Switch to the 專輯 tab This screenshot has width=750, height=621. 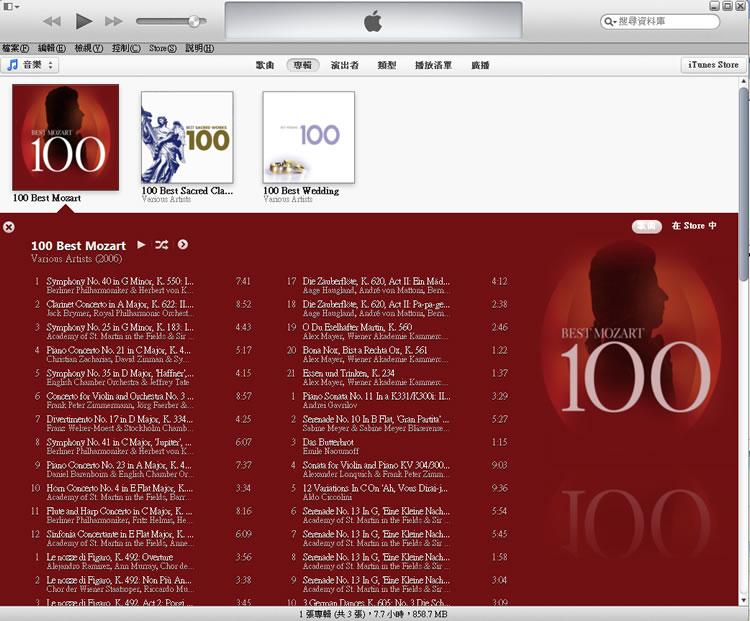(x=302, y=65)
